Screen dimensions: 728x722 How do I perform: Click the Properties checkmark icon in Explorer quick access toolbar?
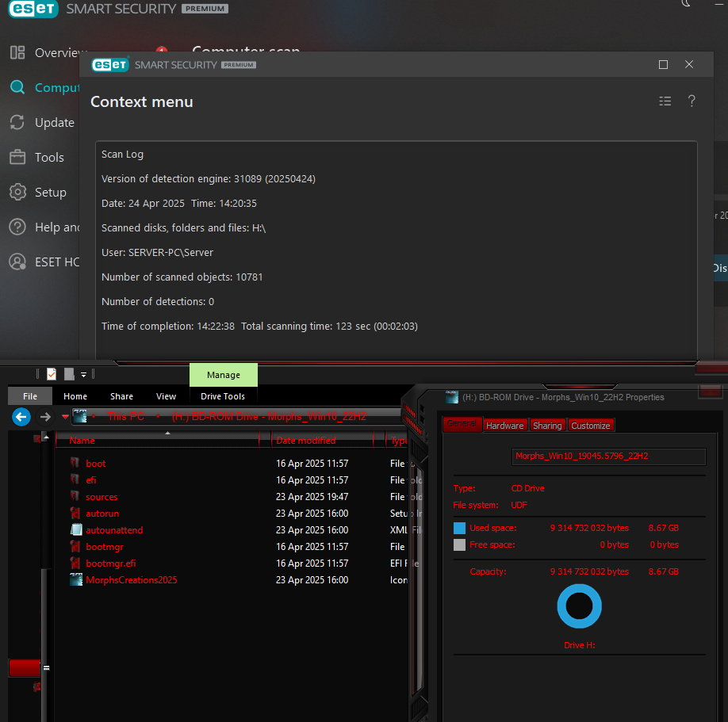pos(52,374)
